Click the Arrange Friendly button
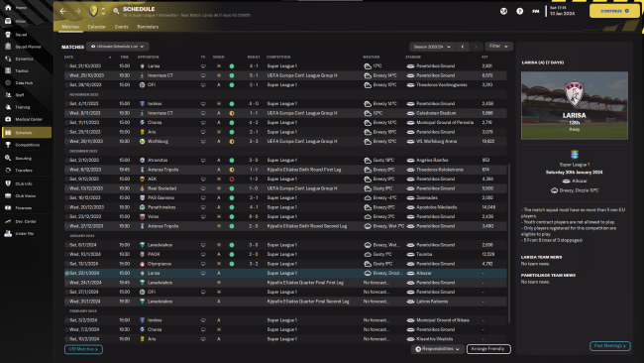 click(488, 349)
